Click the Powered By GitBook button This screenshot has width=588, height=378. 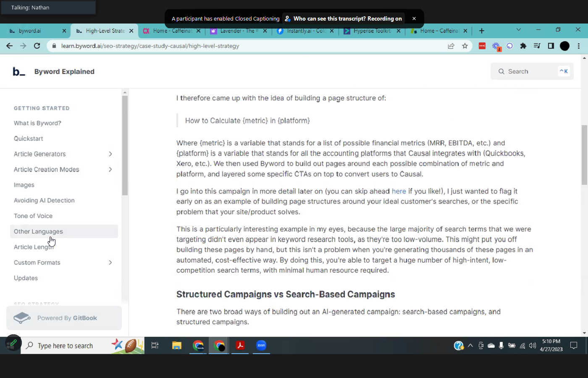click(64, 318)
